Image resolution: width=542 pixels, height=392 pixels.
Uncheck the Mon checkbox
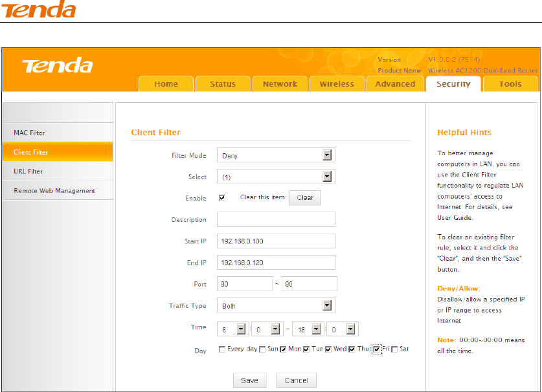(x=283, y=349)
